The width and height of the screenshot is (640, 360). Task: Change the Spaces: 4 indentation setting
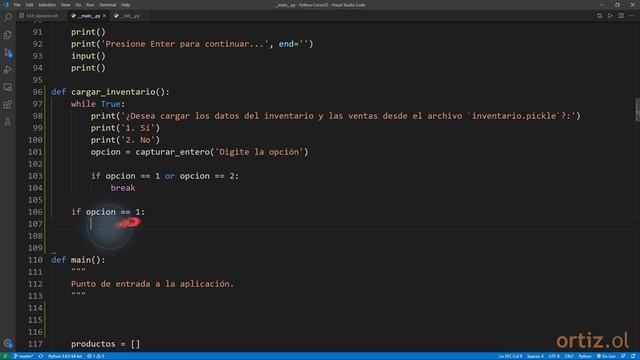[535, 356]
